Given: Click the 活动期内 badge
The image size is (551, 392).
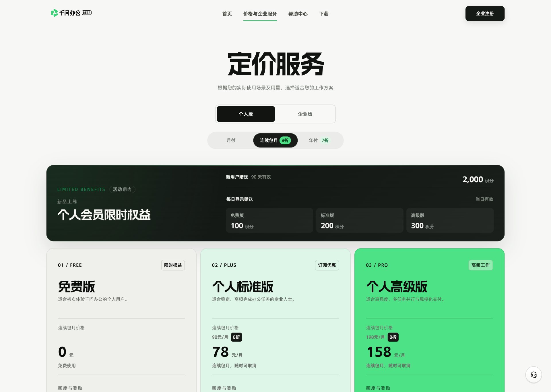Looking at the screenshot, I should [122, 189].
